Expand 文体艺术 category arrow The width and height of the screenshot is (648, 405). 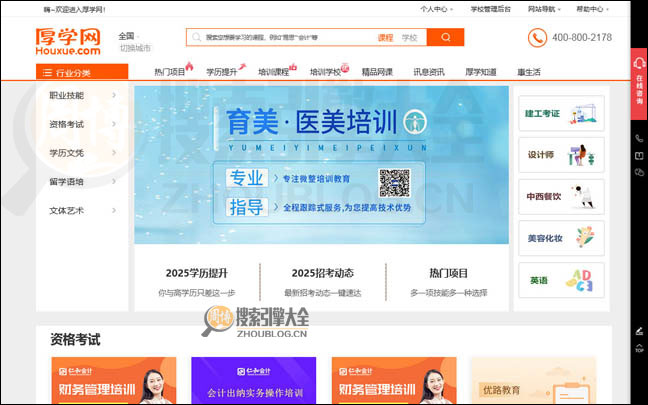(114, 210)
